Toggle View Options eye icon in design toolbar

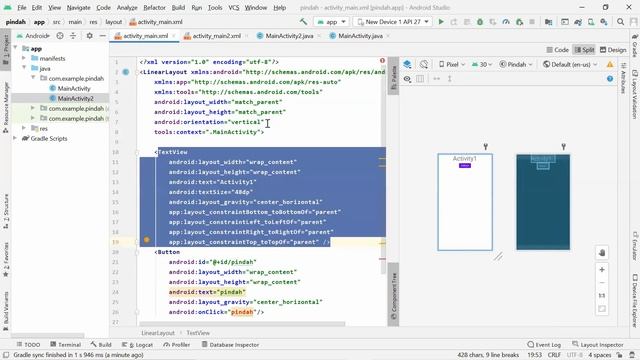pyautogui.click(x=407, y=79)
